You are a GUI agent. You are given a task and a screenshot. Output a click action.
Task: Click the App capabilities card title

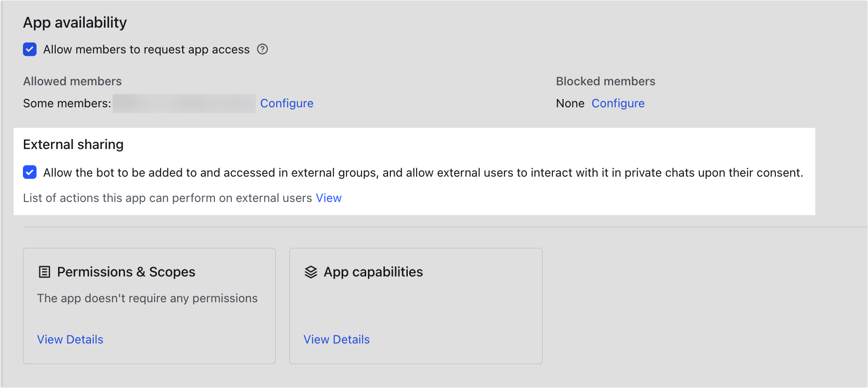[373, 272]
